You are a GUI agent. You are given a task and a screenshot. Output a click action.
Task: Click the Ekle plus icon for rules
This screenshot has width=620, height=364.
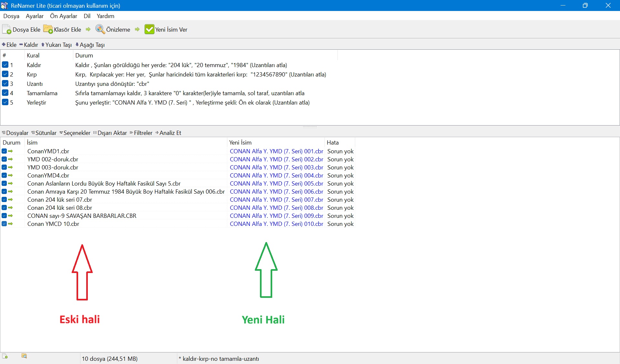(x=4, y=45)
